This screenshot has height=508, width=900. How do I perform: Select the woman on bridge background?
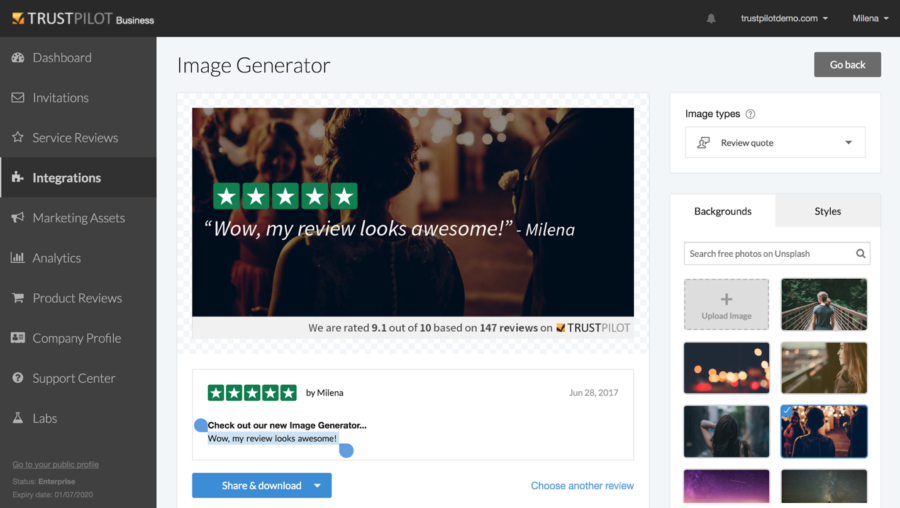click(824, 304)
